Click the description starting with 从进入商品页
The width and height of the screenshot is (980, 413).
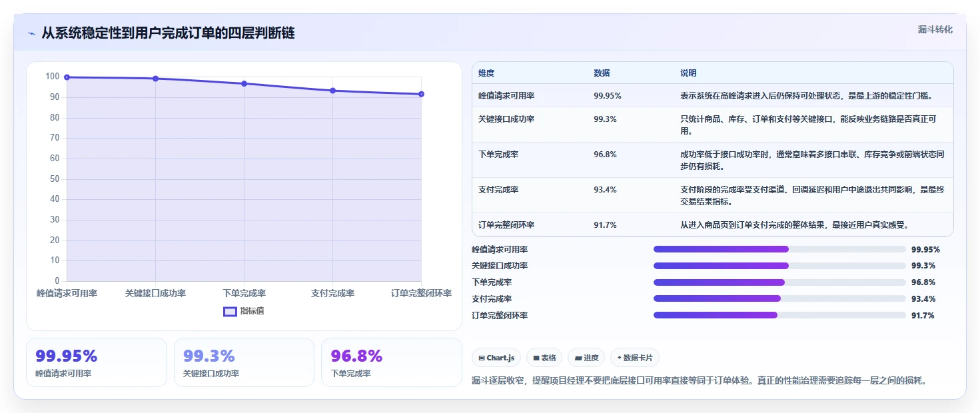click(x=794, y=225)
